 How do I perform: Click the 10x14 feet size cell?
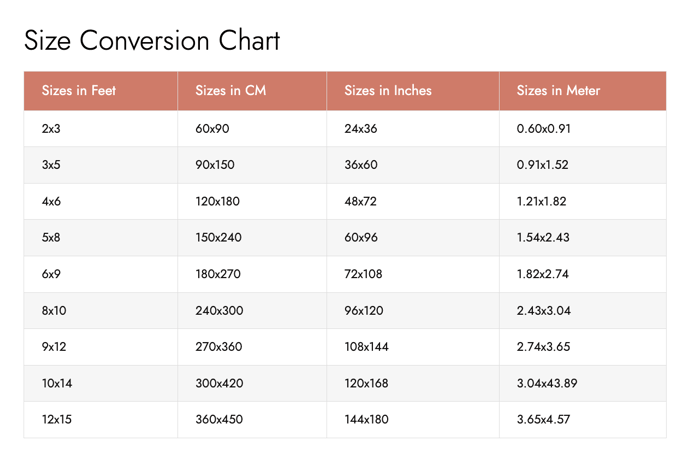(x=57, y=383)
